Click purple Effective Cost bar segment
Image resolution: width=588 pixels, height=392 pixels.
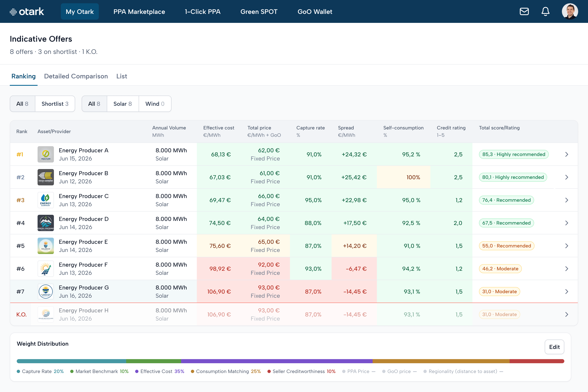[x=277, y=361]
